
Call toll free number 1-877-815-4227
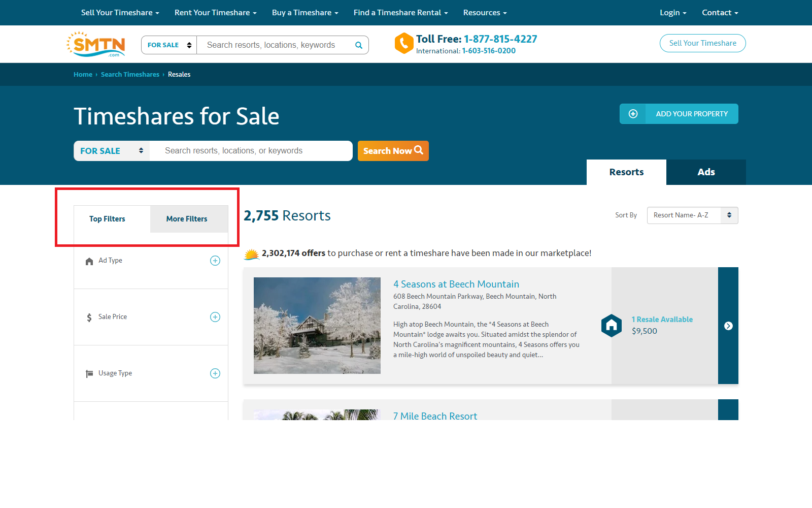tap(500, 39)
